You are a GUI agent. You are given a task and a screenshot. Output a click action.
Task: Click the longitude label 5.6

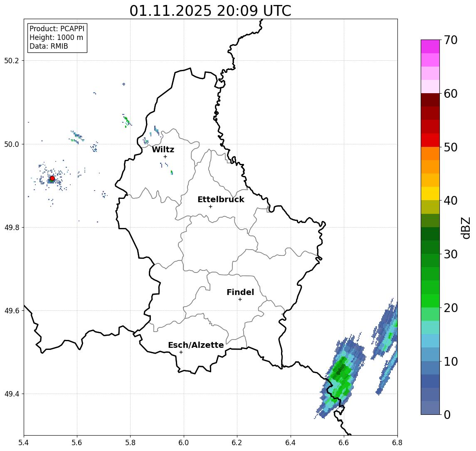pyautogui.click(x=77, y=443)
